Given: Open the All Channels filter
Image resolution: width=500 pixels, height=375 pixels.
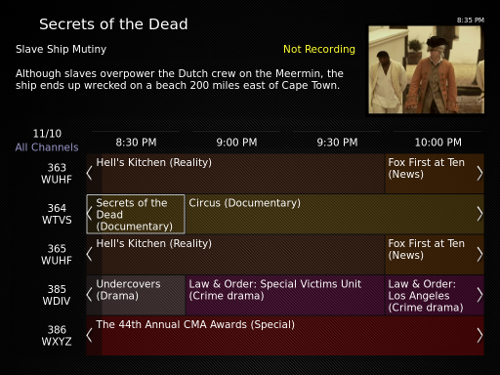Looking at the screenshot, I should pyautogui.click(x=47, y=147).
